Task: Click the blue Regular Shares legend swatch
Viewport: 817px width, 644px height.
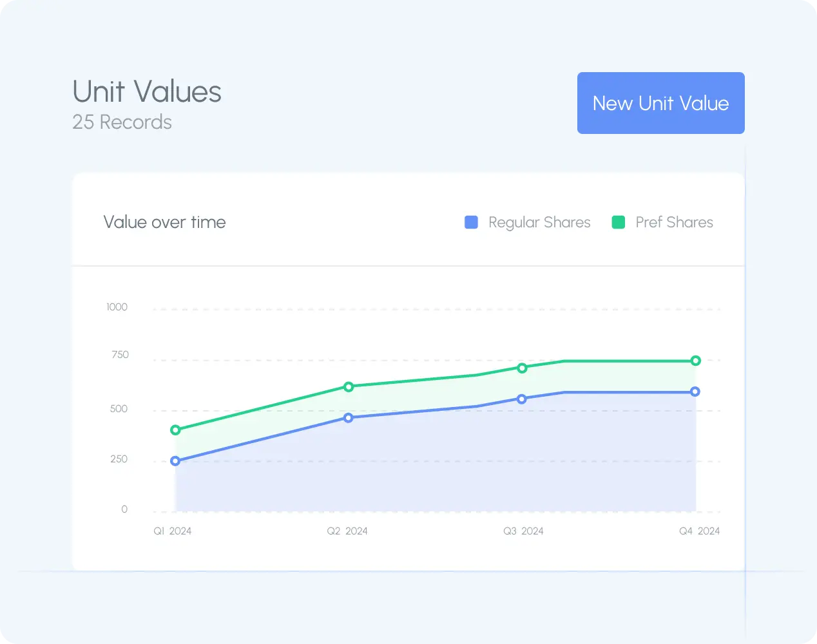Action: (x=471, y=222)
